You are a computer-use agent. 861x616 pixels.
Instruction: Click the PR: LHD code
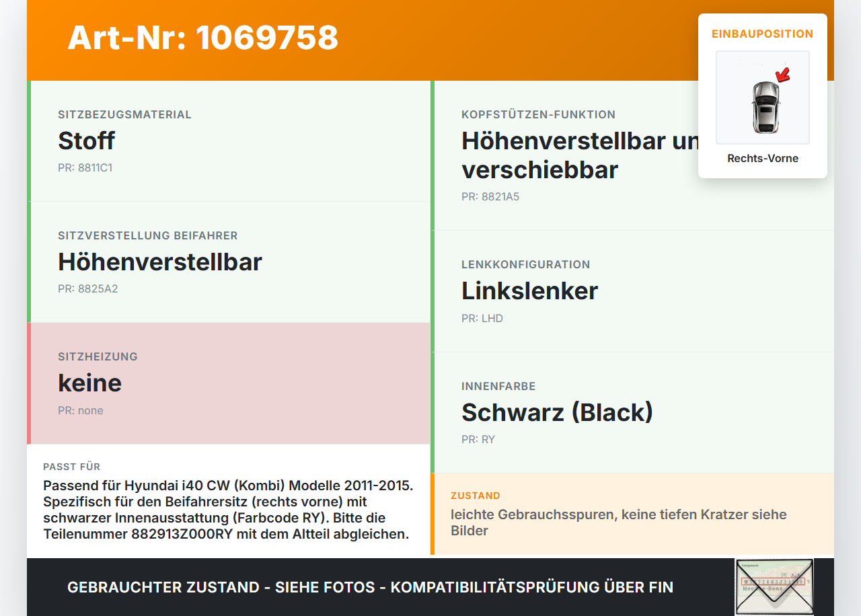click(482, 319)
